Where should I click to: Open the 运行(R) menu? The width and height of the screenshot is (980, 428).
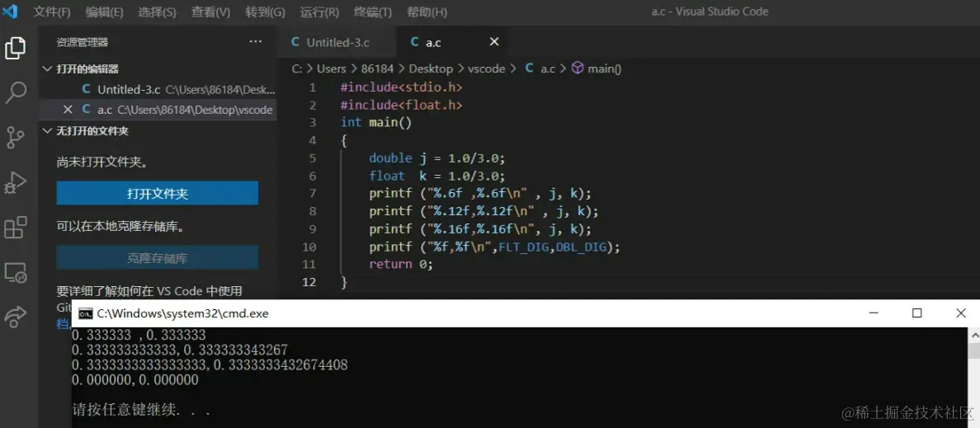coord(319,12)
